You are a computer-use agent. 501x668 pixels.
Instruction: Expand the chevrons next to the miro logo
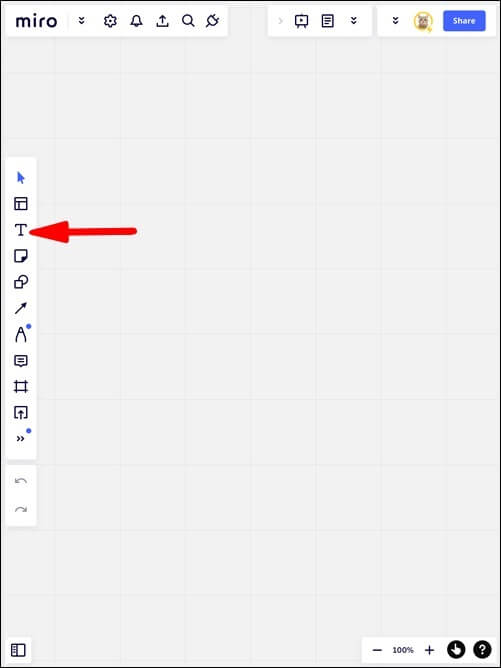(x=81, y=20)
